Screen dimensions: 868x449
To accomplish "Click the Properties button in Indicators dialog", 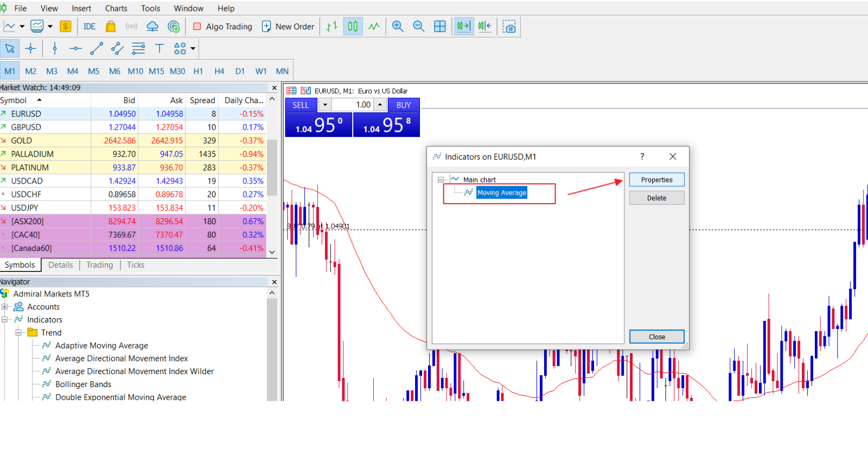I will (657, 180).
